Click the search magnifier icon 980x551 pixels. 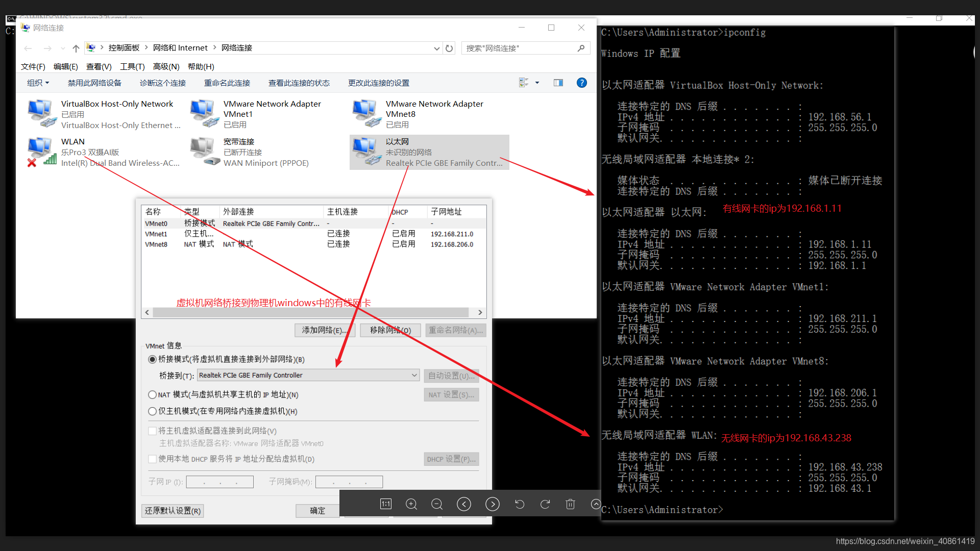[581, 48]
